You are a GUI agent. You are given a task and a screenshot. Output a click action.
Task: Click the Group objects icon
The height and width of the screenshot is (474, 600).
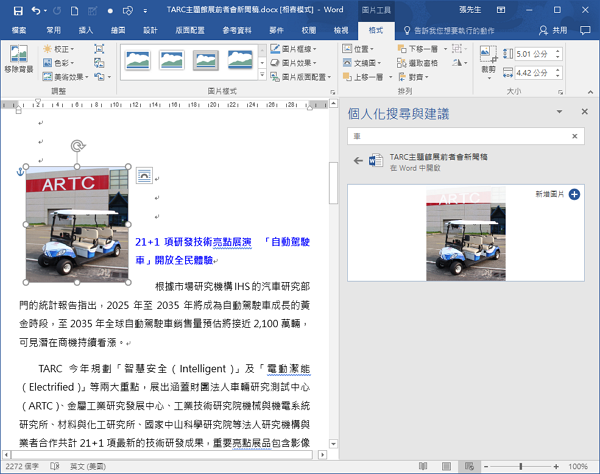tap(459, 49)
